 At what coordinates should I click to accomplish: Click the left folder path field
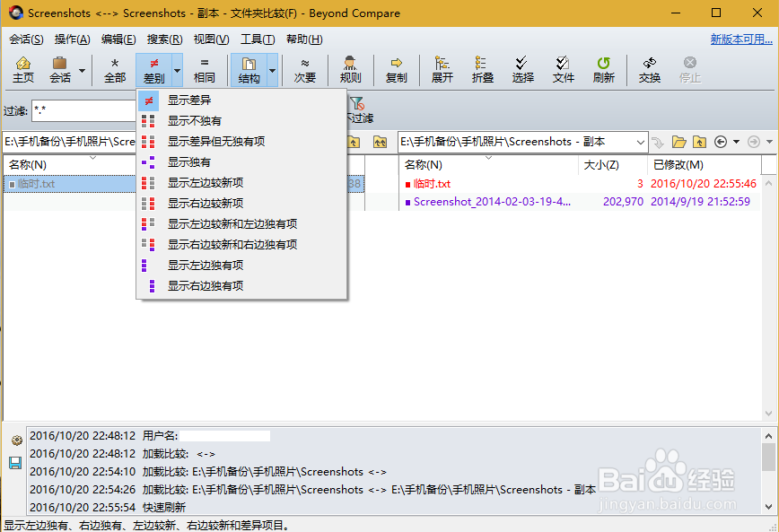(x=69, y=142)
